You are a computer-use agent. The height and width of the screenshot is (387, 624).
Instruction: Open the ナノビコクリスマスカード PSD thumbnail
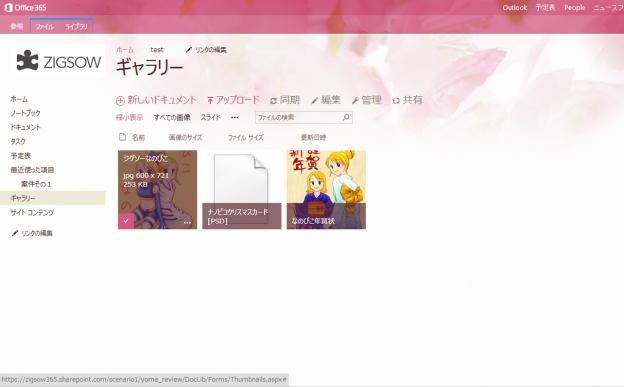click(242, 190)
